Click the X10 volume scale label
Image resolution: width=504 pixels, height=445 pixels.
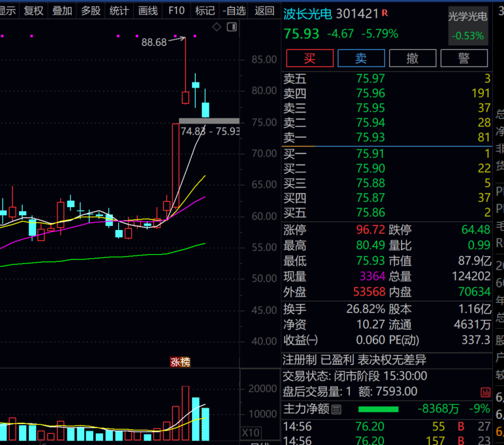251,433
